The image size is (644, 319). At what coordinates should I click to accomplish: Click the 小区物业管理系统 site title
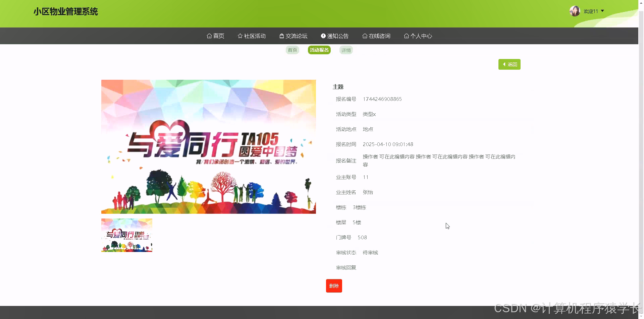pos(66,12)
